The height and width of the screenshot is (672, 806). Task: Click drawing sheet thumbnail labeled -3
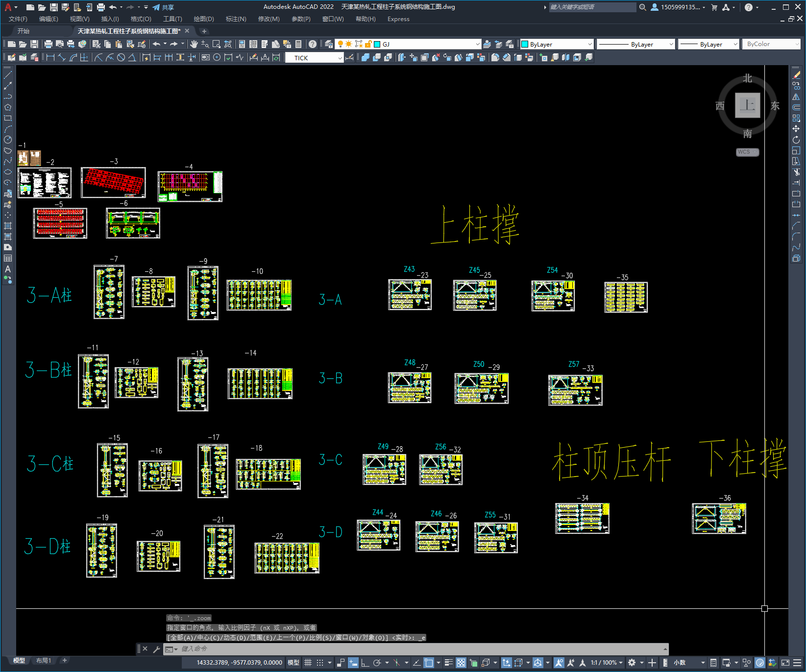coord(113,182)
